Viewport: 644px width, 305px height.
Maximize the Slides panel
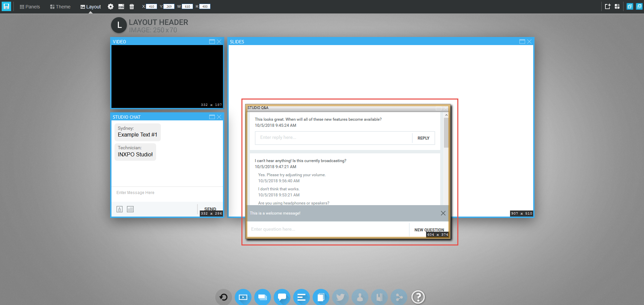pyautogui.click(x=522, y=41)
